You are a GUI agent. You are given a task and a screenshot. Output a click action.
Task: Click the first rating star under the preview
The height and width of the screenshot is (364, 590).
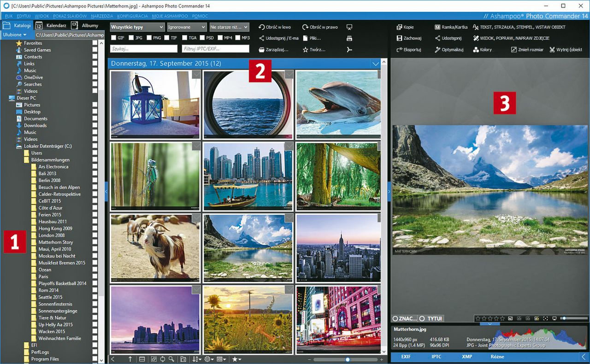click(478, 318)
